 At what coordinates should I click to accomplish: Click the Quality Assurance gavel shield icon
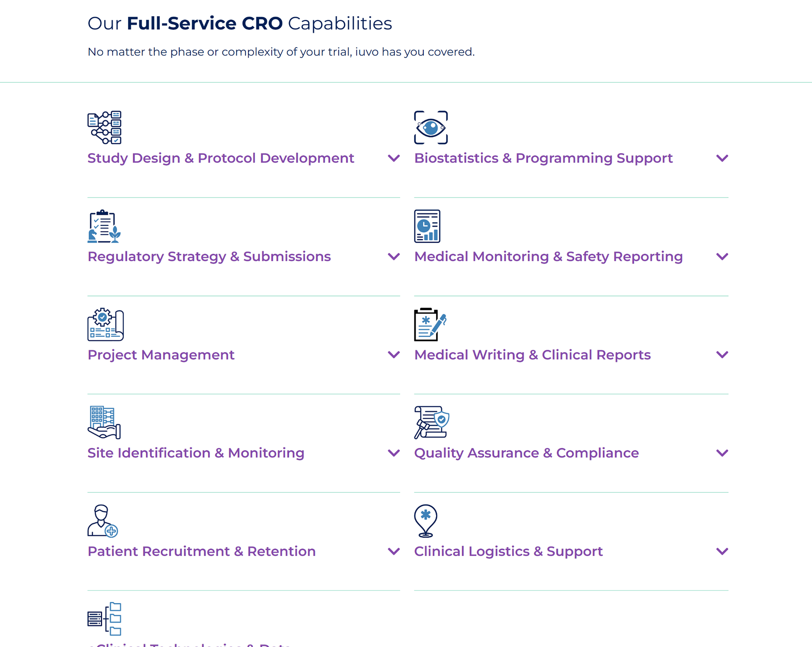click(x=431, y=422)
